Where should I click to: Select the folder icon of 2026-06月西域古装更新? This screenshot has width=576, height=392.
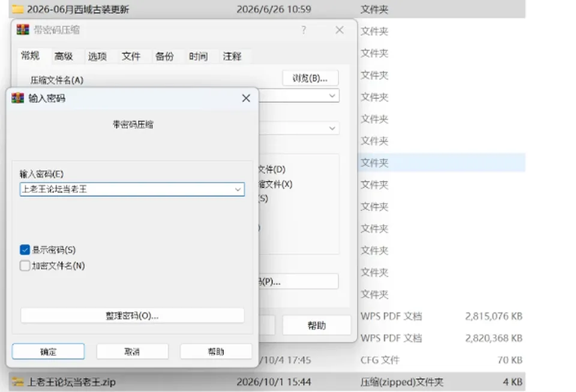coord(17,9)
